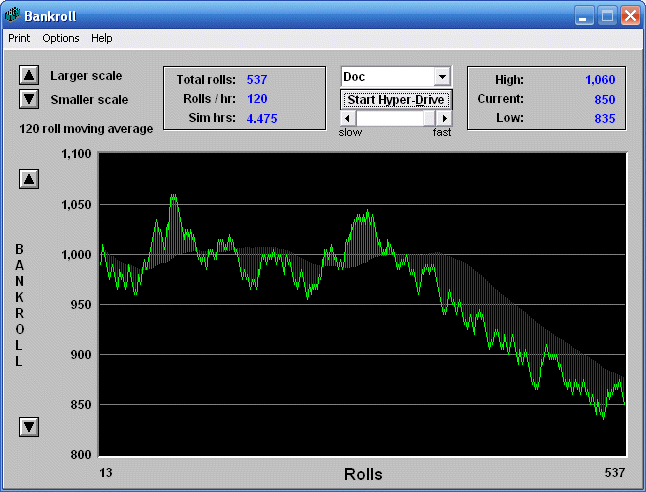Click the Smaller scale down arrow
Image resolution: width=646 pixels, height=492 pixels.
coord(30,99)
